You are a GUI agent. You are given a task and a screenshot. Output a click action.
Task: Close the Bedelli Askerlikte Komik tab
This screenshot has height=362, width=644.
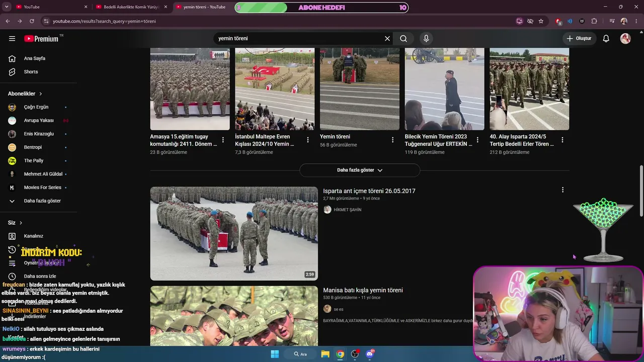tap(166, 7)
